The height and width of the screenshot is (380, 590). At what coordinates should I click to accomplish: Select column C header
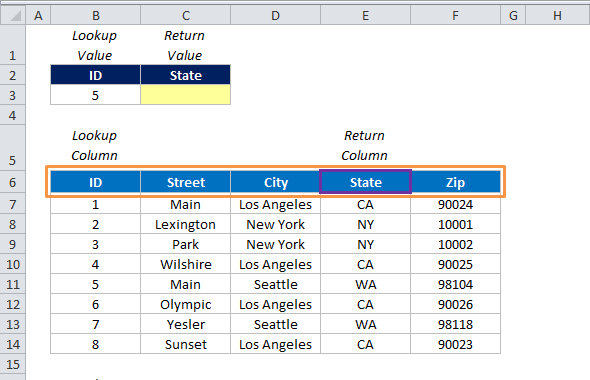click(x=186, y=15)
